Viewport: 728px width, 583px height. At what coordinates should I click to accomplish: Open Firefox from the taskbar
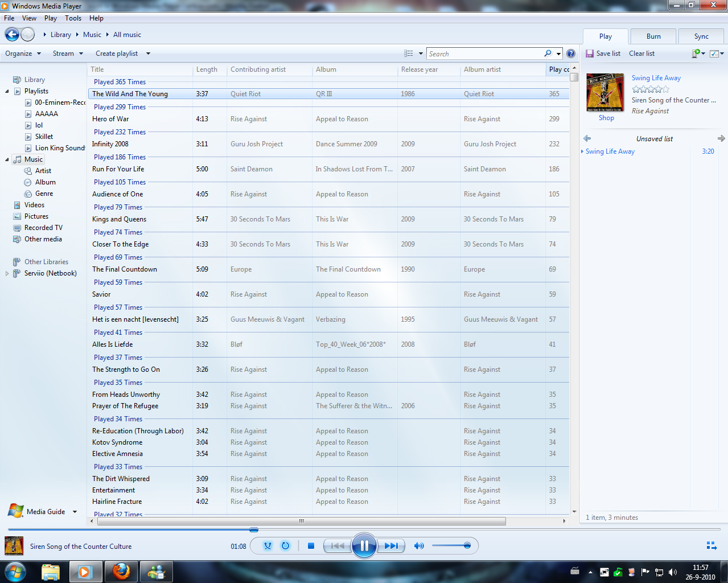(121, 572)
